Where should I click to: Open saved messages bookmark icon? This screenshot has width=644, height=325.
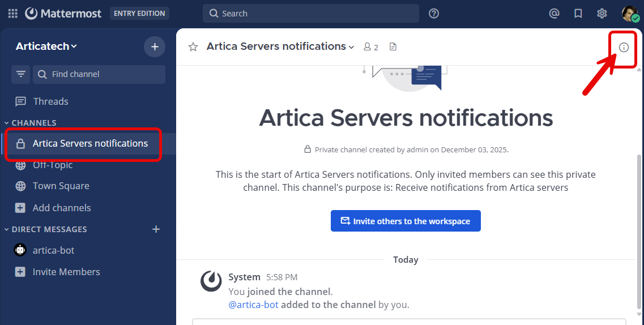(578, 14)
